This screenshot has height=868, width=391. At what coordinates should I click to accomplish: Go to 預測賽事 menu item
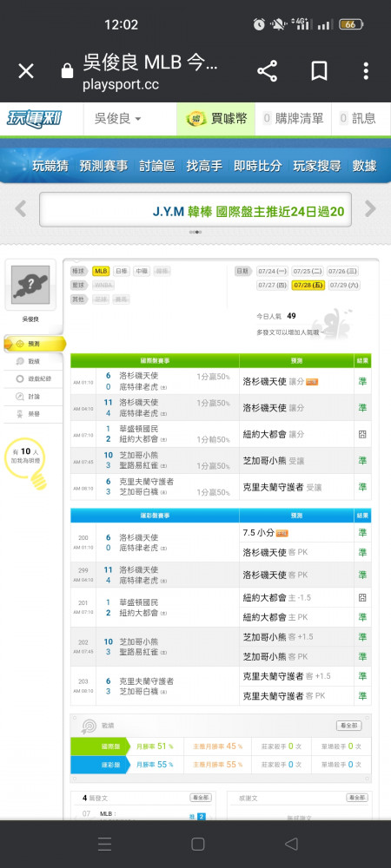point(103,166)
